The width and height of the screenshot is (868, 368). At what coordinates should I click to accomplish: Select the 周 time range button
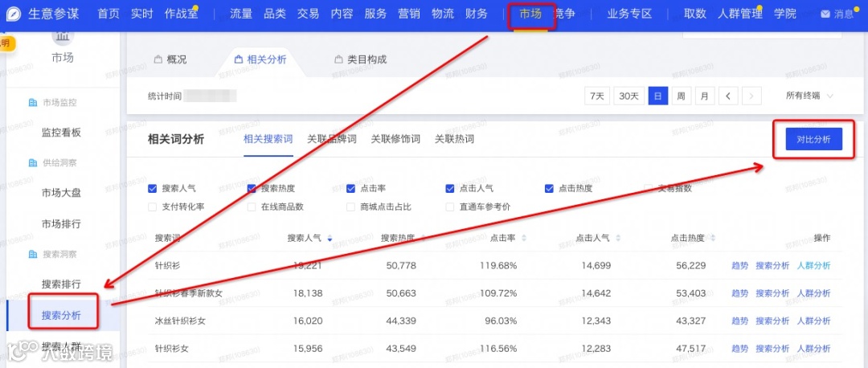682,96
